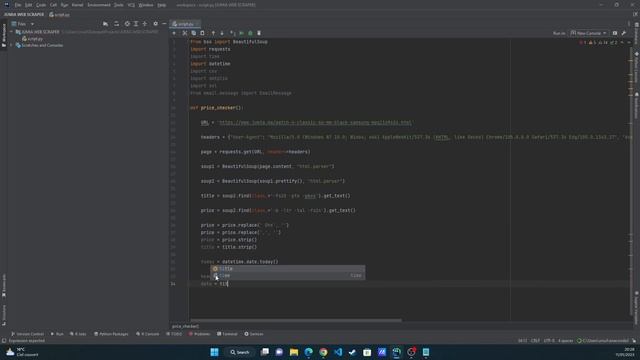640x360 pixels.
Task: Open the VCS menu
Action: (131, 5)
